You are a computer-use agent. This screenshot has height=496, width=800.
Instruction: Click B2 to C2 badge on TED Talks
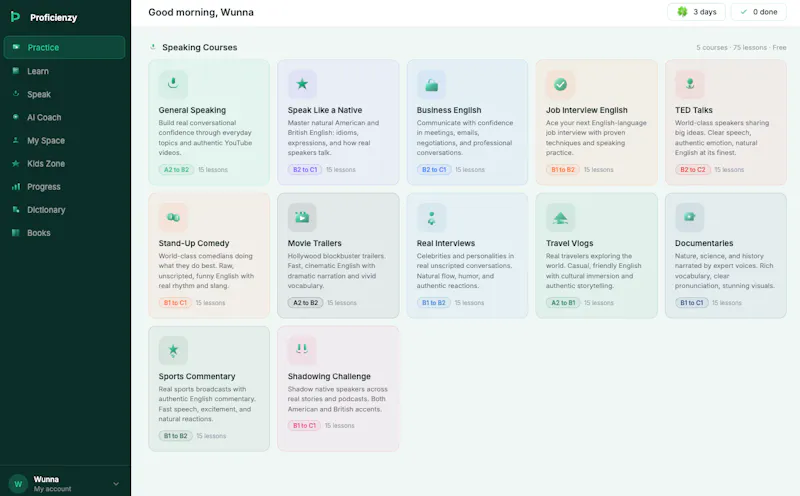(692, 169)
